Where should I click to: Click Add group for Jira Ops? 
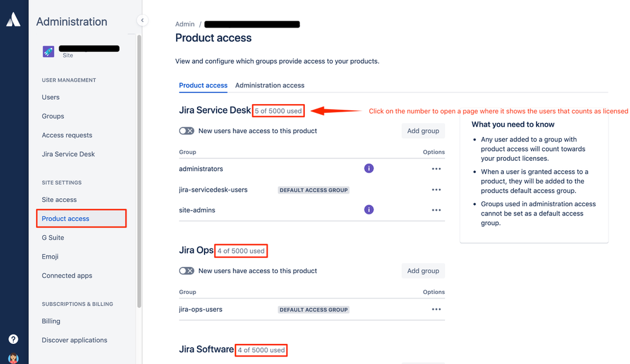coord(423,271)
